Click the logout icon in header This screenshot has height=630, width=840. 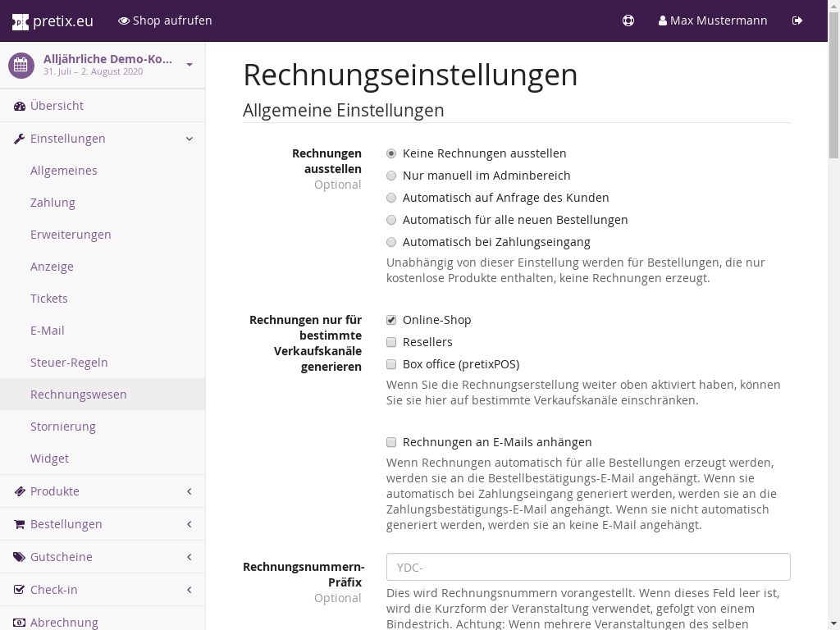point(797,21)
